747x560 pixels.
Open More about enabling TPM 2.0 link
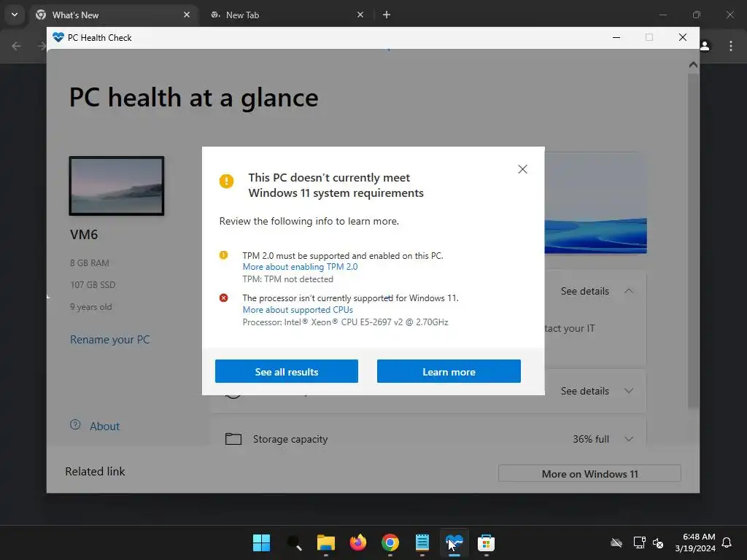coord(300,267)
